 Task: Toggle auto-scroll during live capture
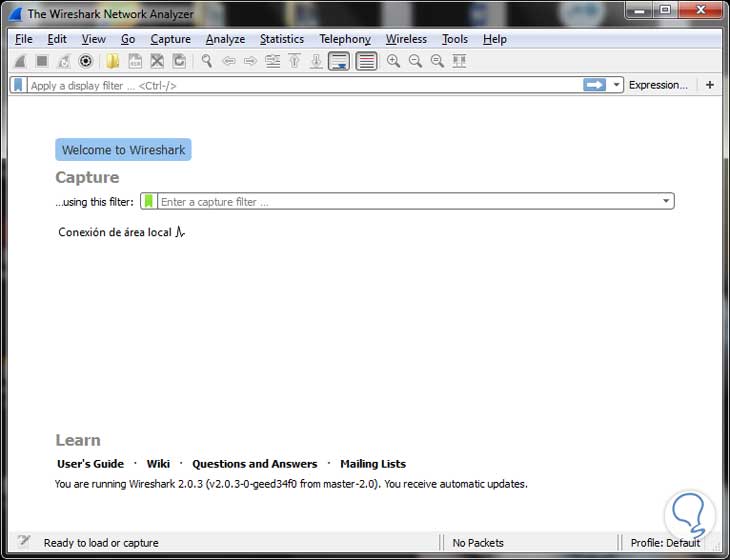(339, 61)
